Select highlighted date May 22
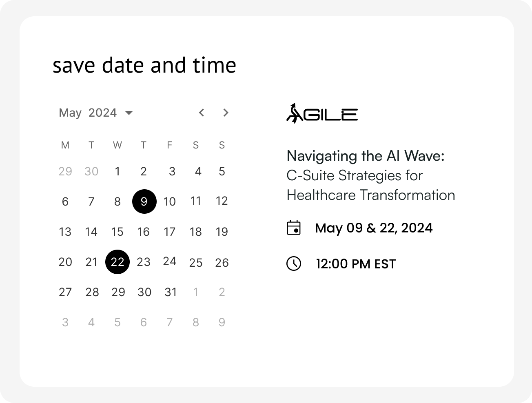Image resolution: width=532 pixels, height=403 pixels. click(117, 262)
